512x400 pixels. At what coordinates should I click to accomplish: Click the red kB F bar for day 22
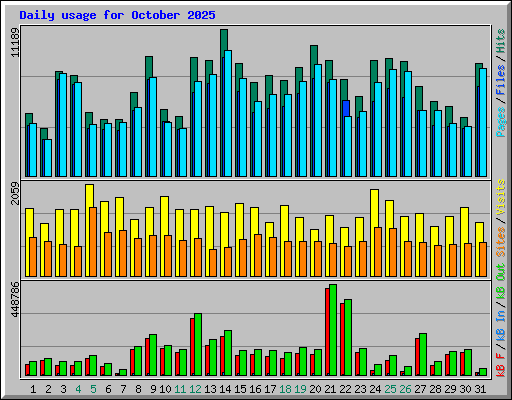(342, 339)
